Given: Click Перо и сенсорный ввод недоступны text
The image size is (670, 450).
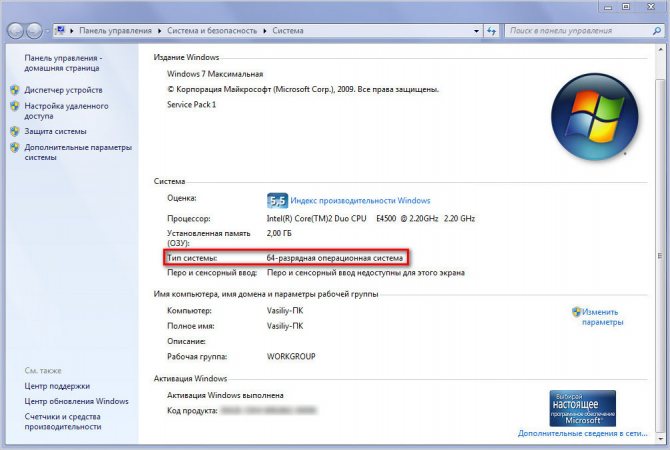Looking at the screenshot, I should pyautogui.click(x=366, y=273).
